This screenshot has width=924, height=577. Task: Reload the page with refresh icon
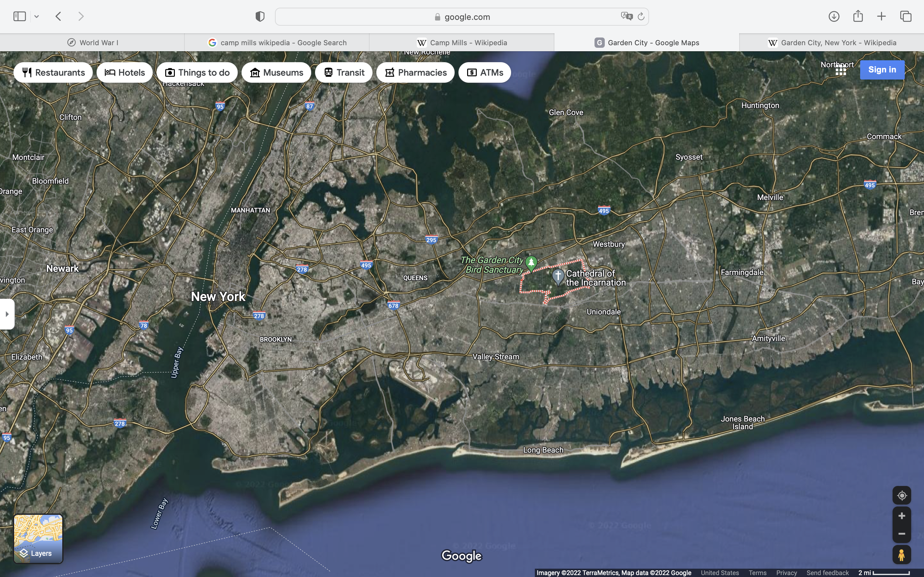pos(641,16)
